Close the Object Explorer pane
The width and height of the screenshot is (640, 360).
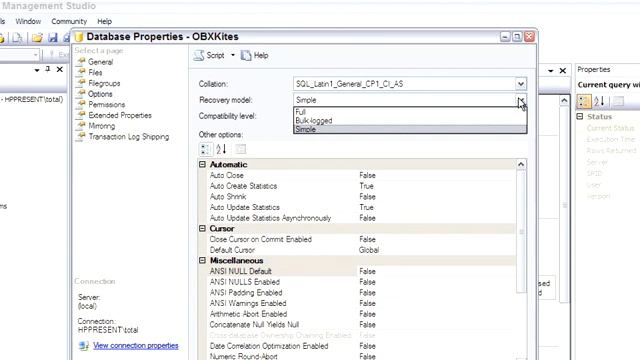(x=60, y=69)
